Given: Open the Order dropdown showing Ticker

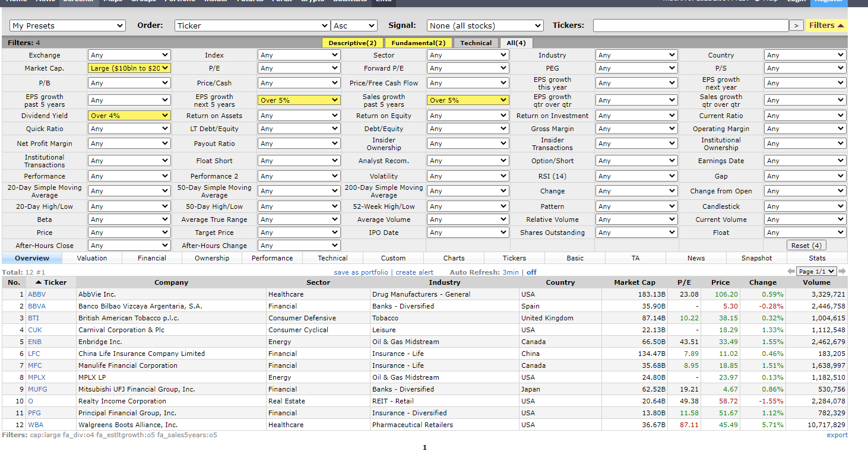Looking at the screenshot, I should 252,26.
